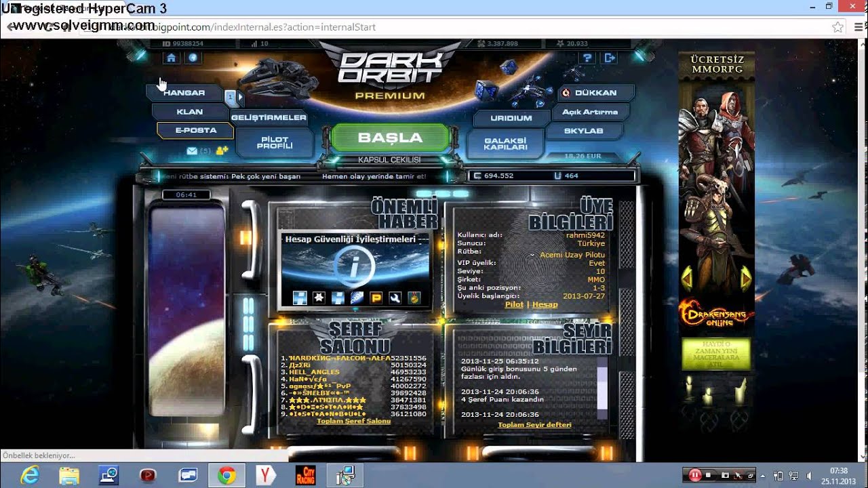
Task: Select the wrench news icon
Action: pyautogui.click(x=395, y=298)
